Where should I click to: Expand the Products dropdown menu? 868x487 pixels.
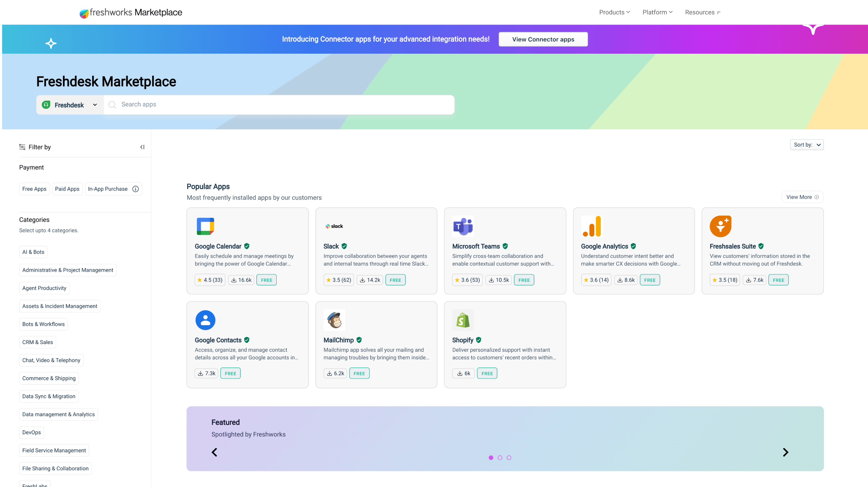(x=614, y=12)
